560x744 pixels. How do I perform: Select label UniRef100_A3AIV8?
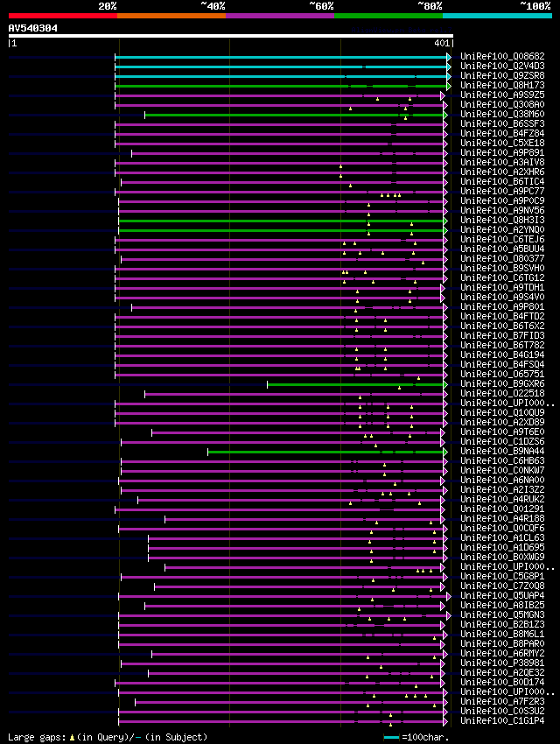click(x=502, y=162)
